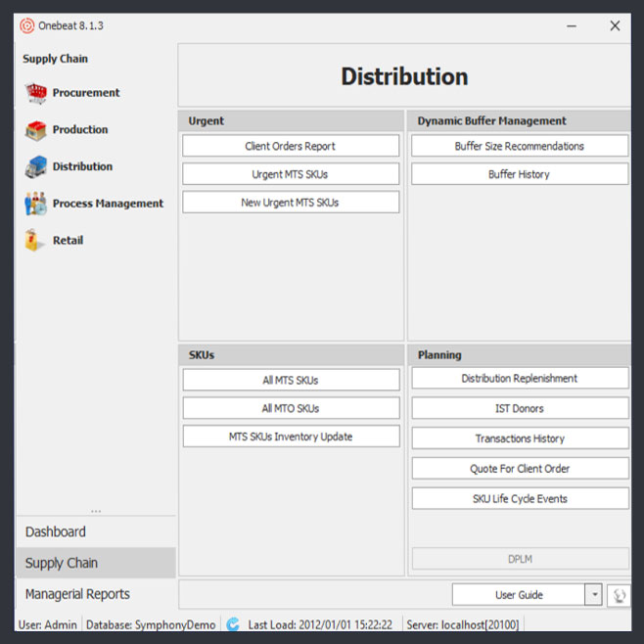The width and height of the screenshot is (644, 644).
Task: Click the User Guide button
Action: [518, 595]
